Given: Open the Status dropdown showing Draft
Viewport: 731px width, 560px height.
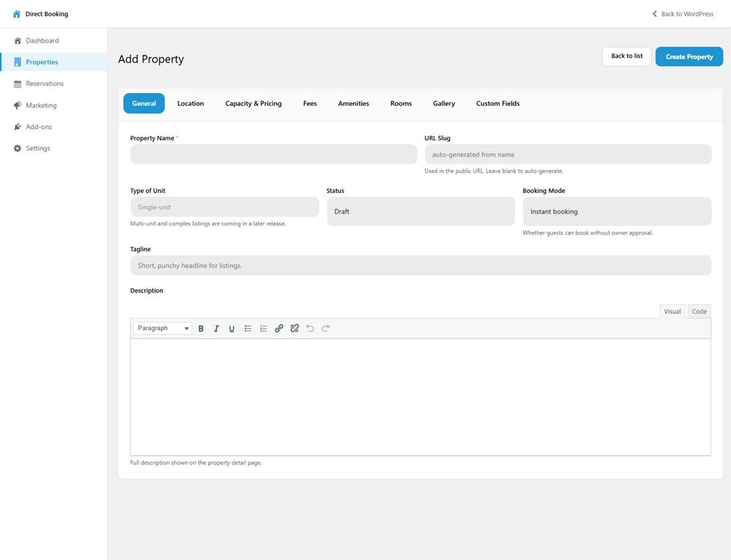Looking at the screenshot, I should (x=421, y=211).
